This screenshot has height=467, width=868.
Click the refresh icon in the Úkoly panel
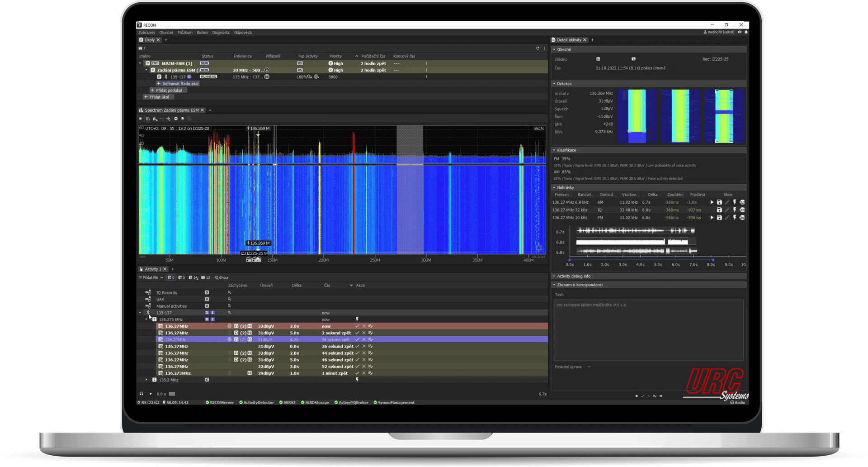tap(538, 48)
